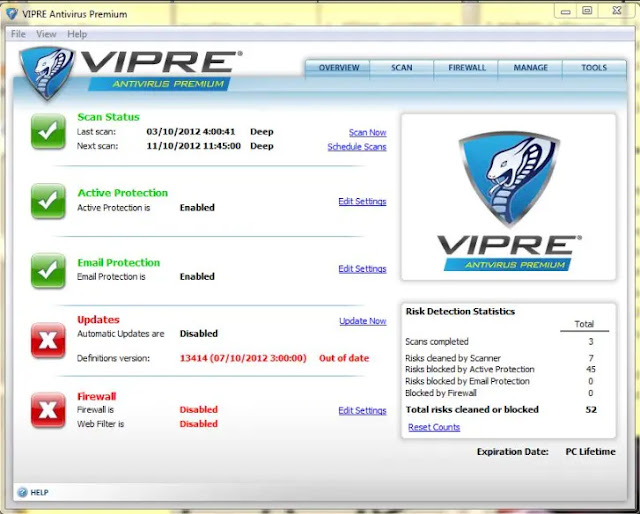Click the red X icon beside Updates
The height and width of the screenshot is (514, 640).
point(48,340)
